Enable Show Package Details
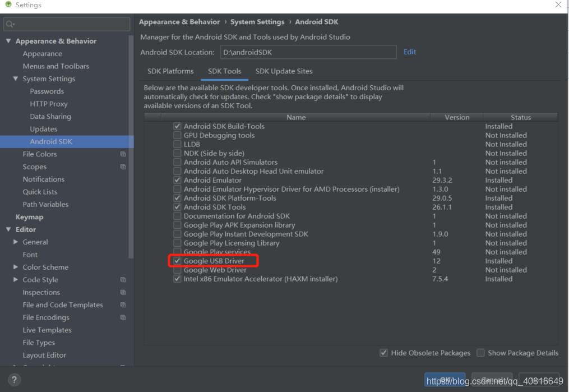The width and height of the screenshot is (569, 392). point(480,353)
